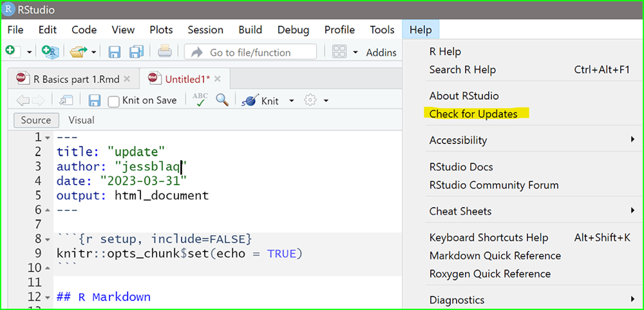Switch to the Visual editor mode
Image resolution: width=644 pixels, height=310 pixels.
click(81, 120)
